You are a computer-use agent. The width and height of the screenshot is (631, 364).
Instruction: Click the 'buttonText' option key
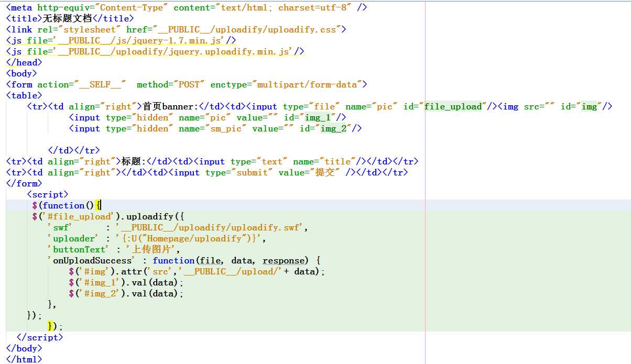tap(79, 249)
